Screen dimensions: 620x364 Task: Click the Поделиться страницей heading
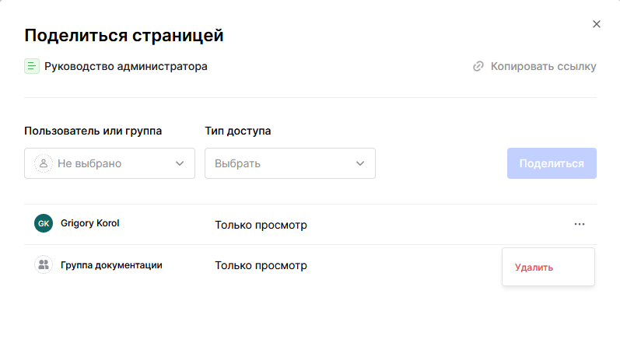pyautogui.click(x=124, y=35)
